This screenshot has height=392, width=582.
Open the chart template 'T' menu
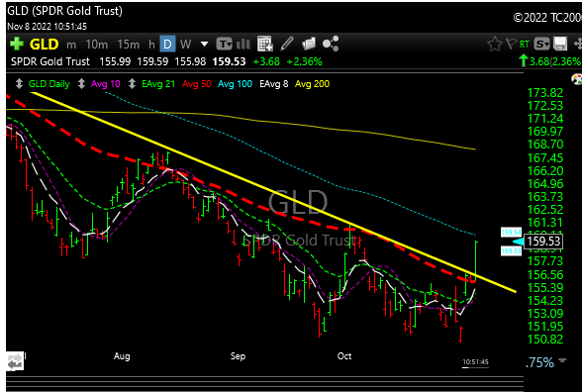pyautogui.click(x=224, y=45)
